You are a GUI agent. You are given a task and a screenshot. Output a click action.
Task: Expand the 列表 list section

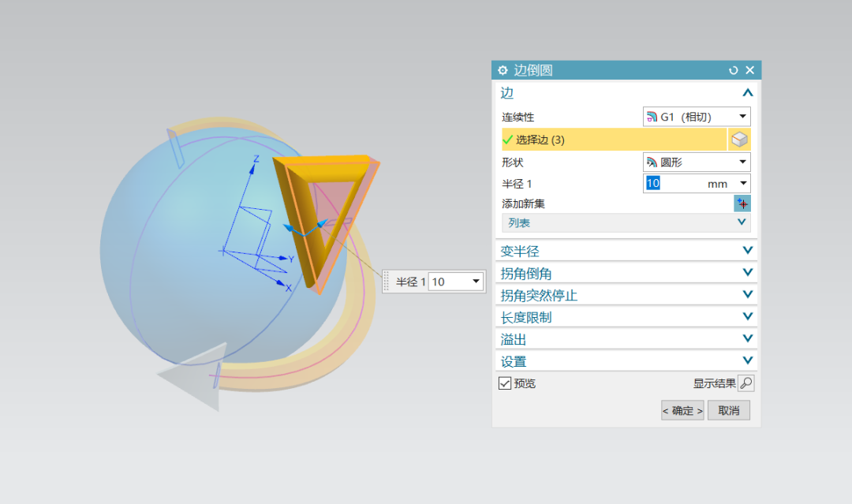742,222
